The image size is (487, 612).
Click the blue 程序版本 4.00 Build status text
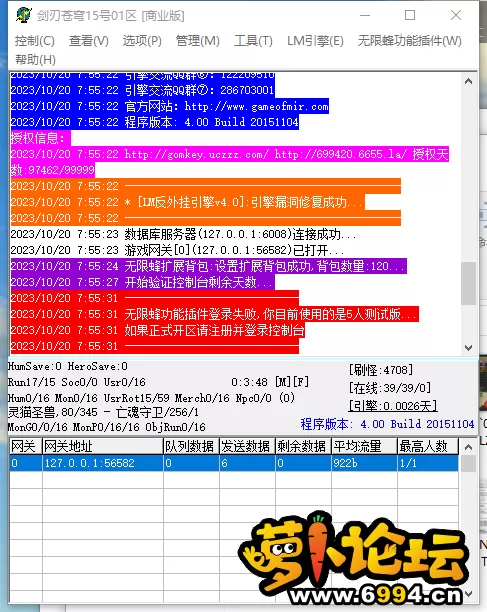(387, 424)
